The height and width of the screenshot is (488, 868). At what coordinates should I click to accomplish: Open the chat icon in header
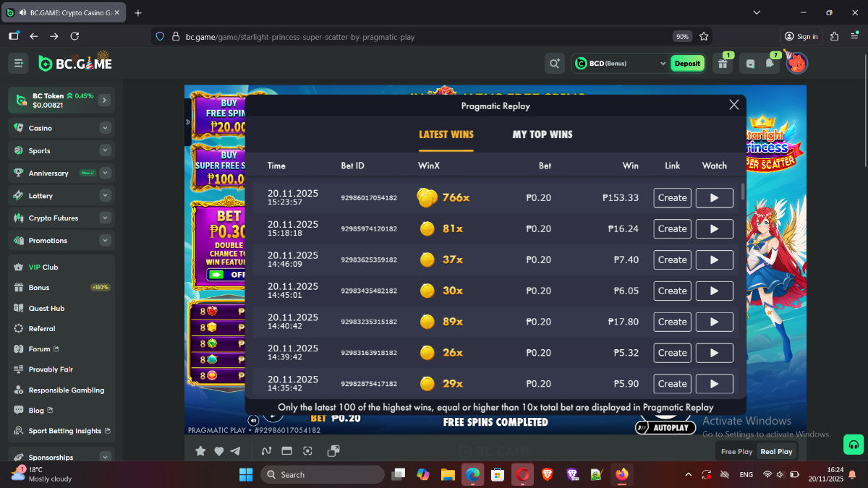(750, 64)
